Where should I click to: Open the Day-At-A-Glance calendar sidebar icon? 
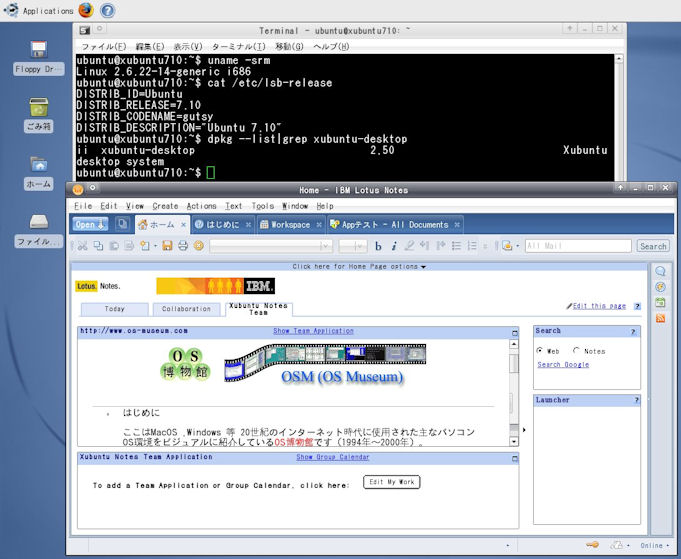[x=660, y=303]
